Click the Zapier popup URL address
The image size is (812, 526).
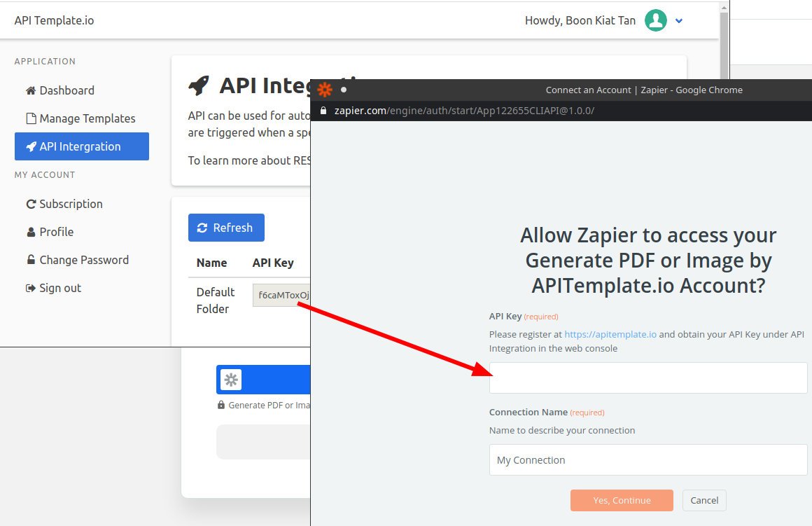[464, 111]
